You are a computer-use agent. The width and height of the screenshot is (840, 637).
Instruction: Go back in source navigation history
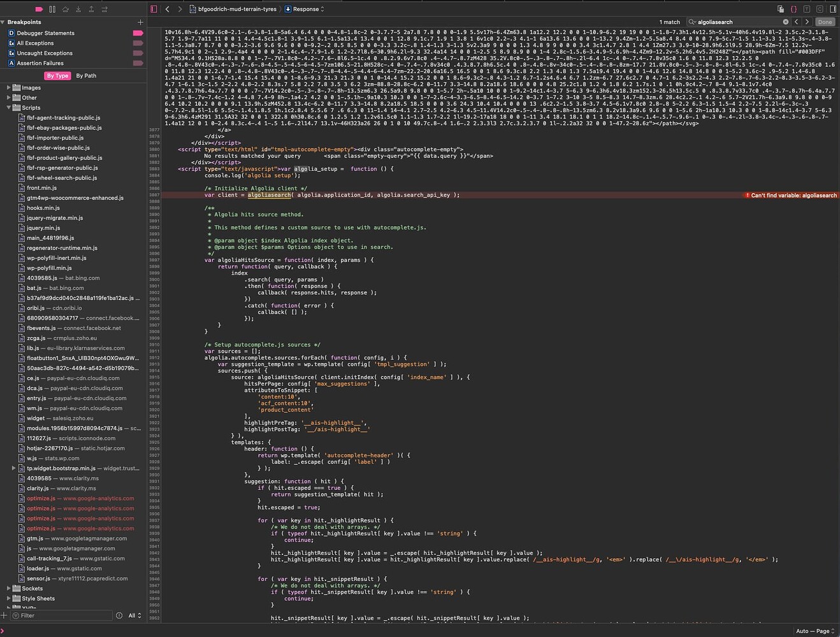pyautogui.click(x=168, y=9)
